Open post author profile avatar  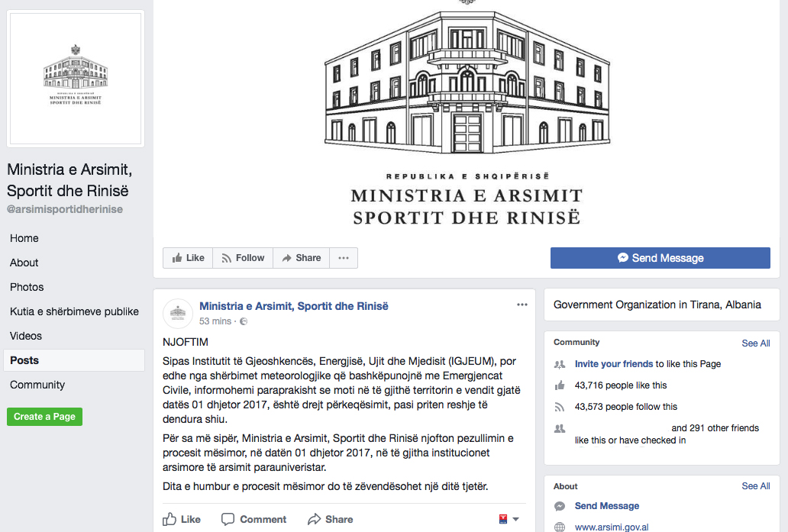click(178, 314)
